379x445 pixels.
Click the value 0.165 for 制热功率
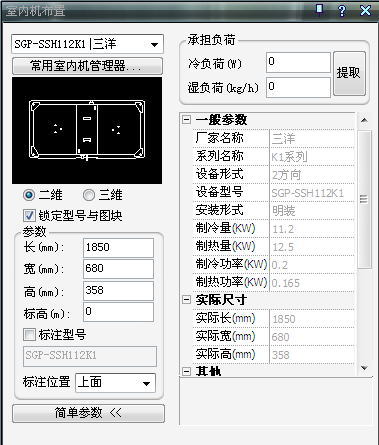tap(286, 283)
